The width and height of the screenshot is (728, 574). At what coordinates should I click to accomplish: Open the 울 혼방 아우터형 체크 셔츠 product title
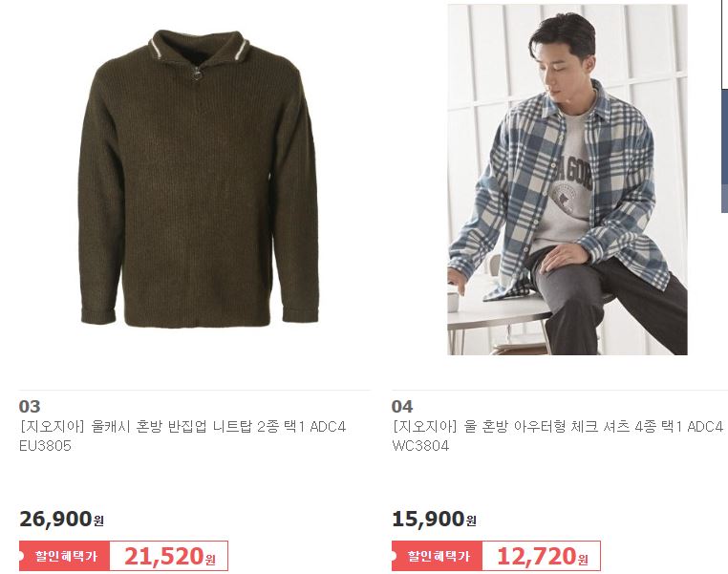tap(558, 426)
